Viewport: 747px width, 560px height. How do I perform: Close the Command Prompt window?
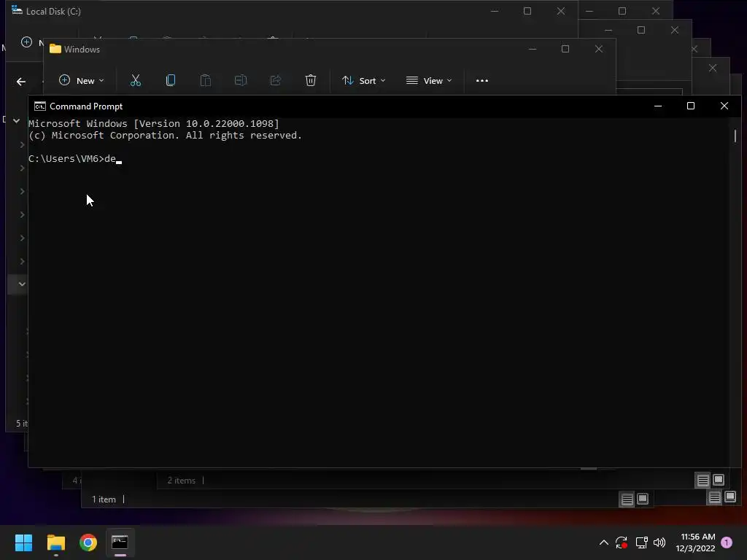tap(724, 106)
